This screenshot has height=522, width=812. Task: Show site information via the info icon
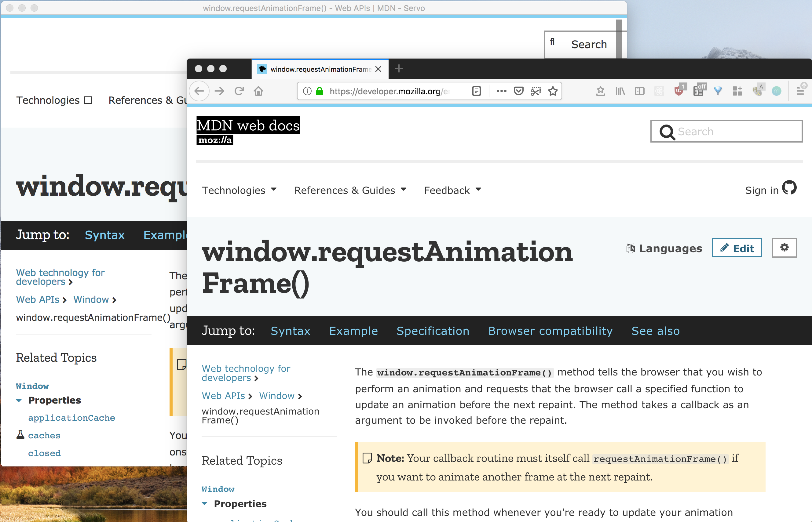[307, 91]
